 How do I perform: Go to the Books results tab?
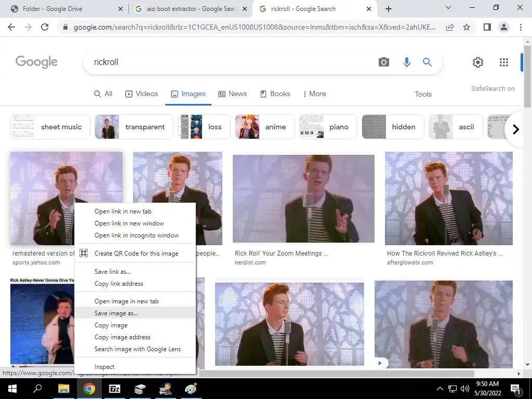pyautogui.click(x=275, y=94)
